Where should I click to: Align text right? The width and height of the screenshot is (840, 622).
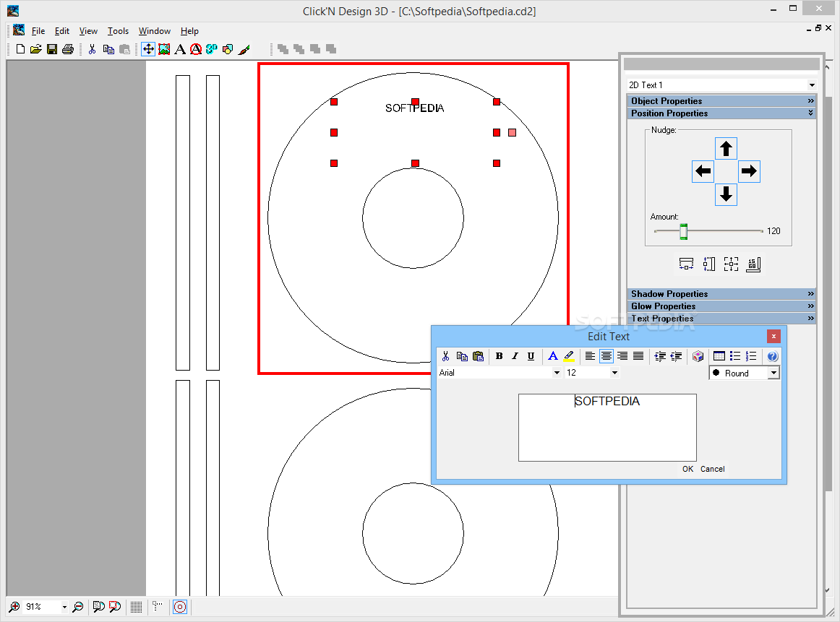click(622, 356)
